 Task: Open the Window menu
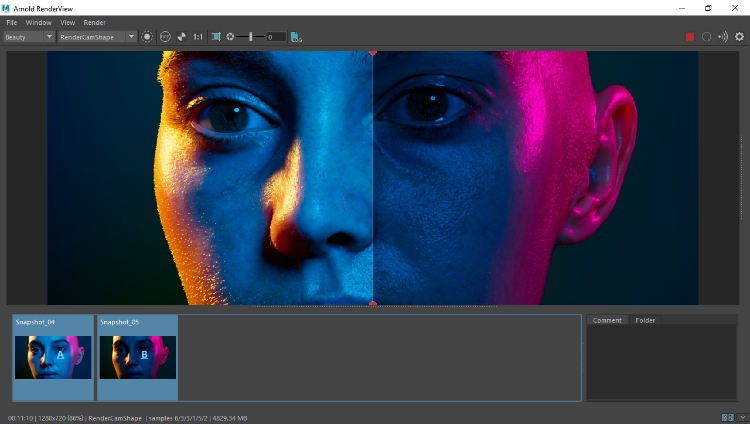tap(38, 22)
